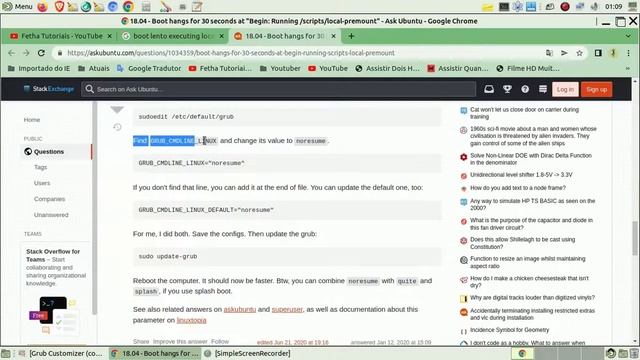Open the Youtuber bookmark folder
Image resolution: width=640 pixels, height=360 pixels.
tap(280, 68)
